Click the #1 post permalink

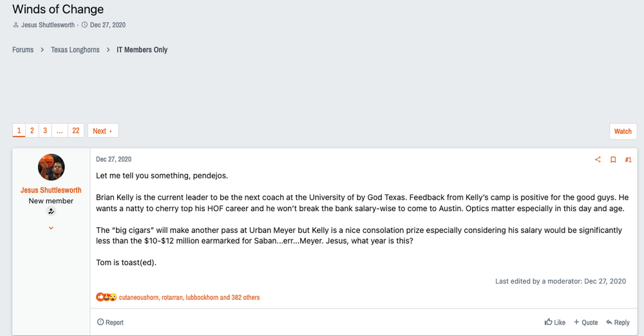pos(629,160)
